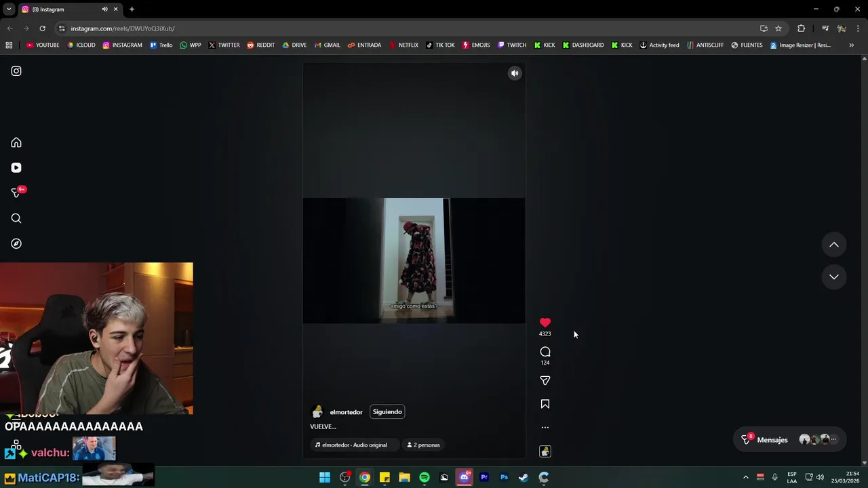The height and width of the screenshot is (488, 868).
Task: Open File Explorer from the taskbar
Action: coord(405,478)
